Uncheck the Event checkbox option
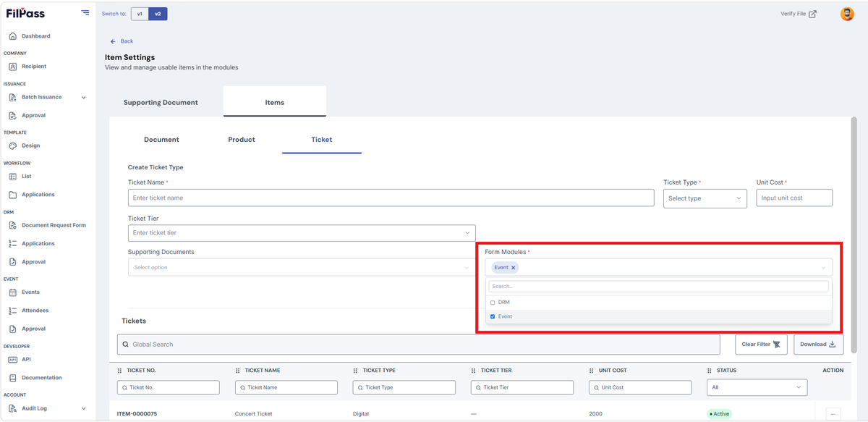 pyautogui.click(x=493, y=316)
